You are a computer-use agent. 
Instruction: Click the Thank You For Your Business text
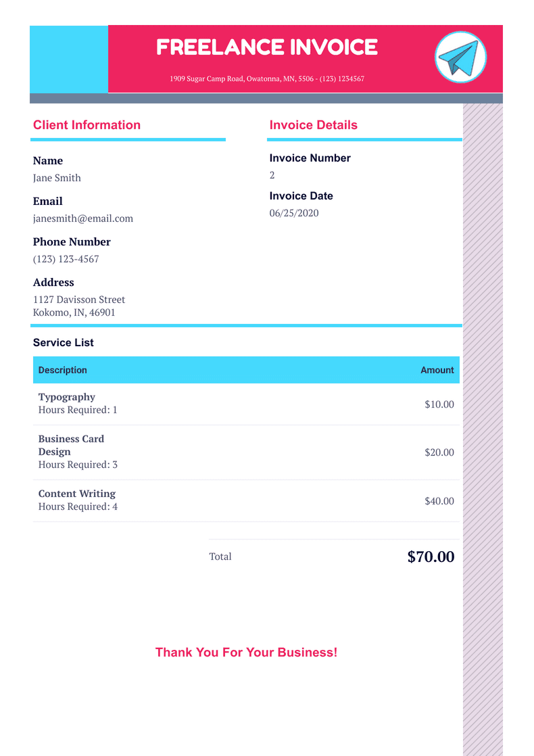coord(246,653)
